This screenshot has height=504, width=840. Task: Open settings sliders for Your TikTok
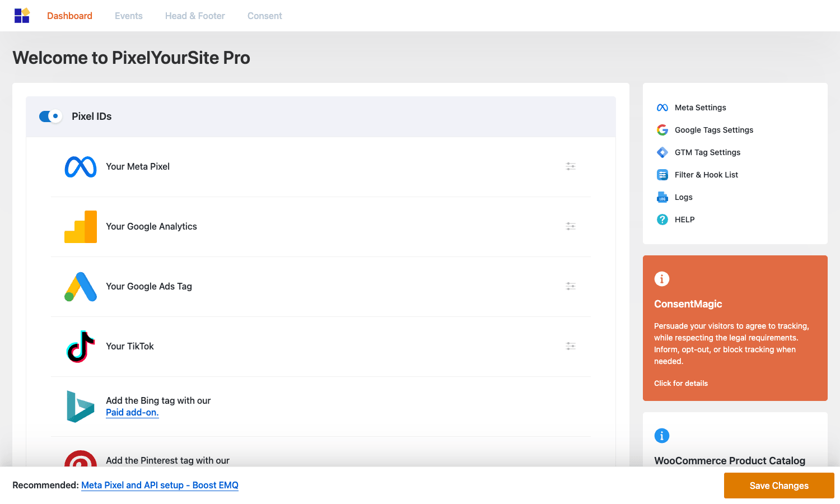(571, 346)
